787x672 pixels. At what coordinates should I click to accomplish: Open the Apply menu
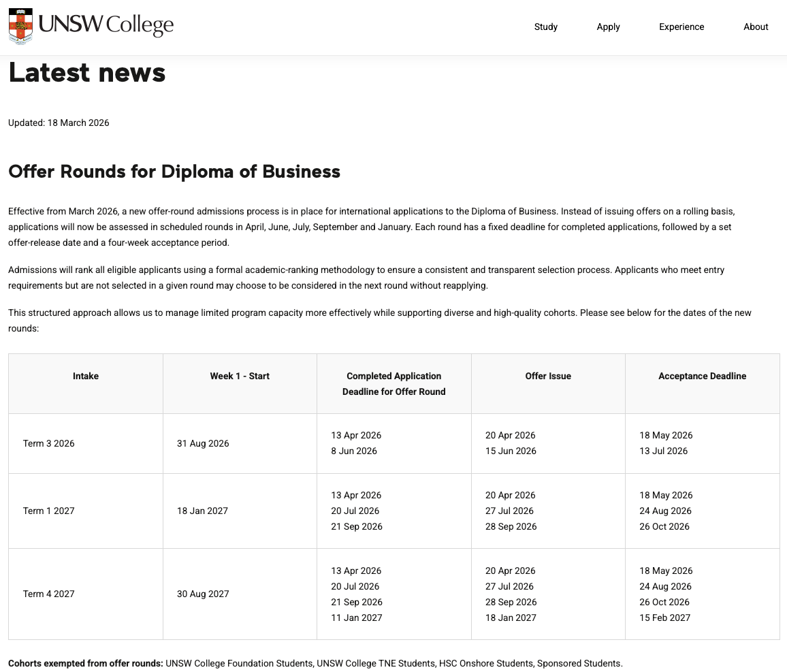pos(608,27)
